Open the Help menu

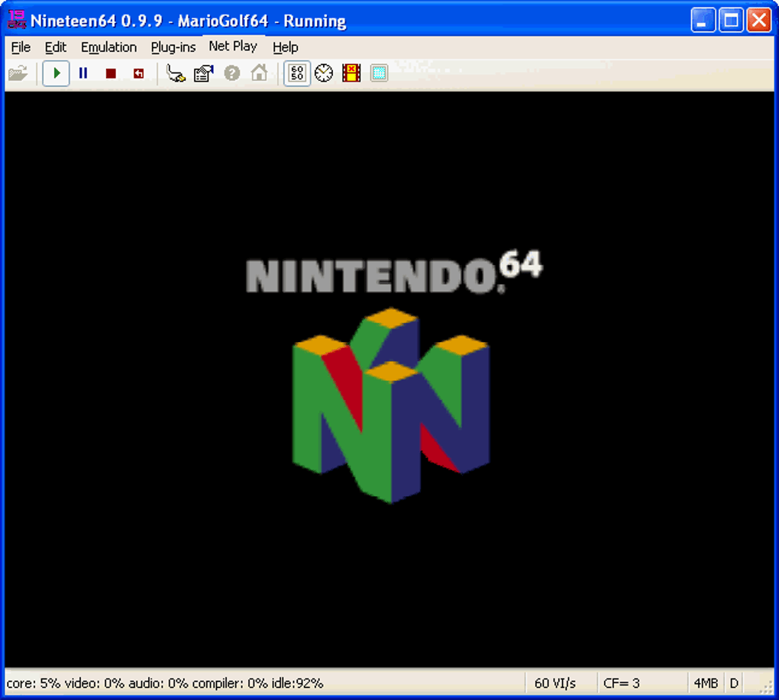pyautogui.click(x=286, y=47)
